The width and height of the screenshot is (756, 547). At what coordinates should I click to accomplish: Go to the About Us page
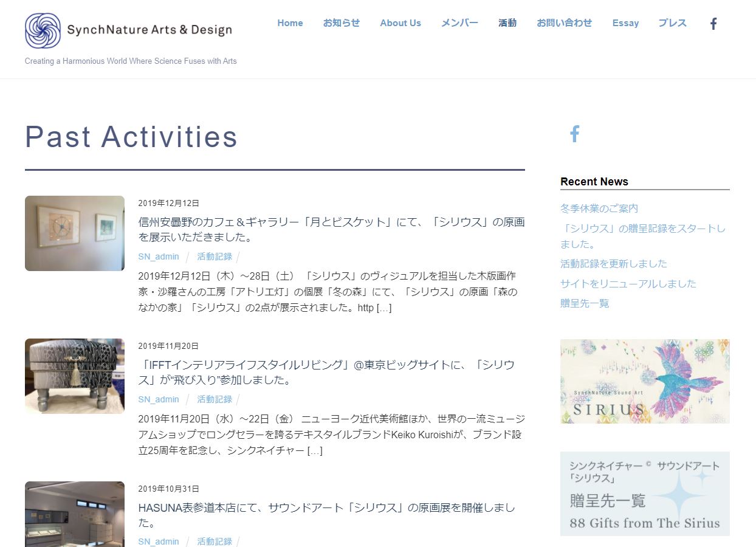pos(400,23)
